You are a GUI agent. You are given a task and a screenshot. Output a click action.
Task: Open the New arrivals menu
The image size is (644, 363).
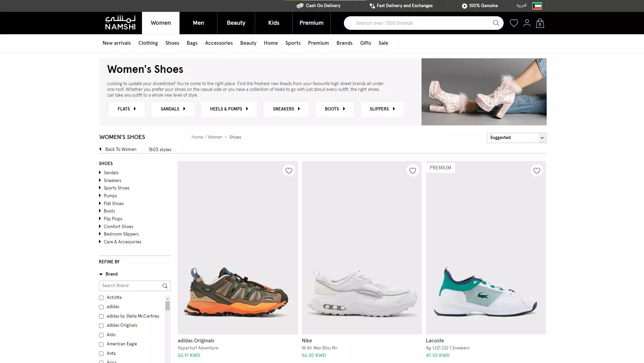point(117,43)
